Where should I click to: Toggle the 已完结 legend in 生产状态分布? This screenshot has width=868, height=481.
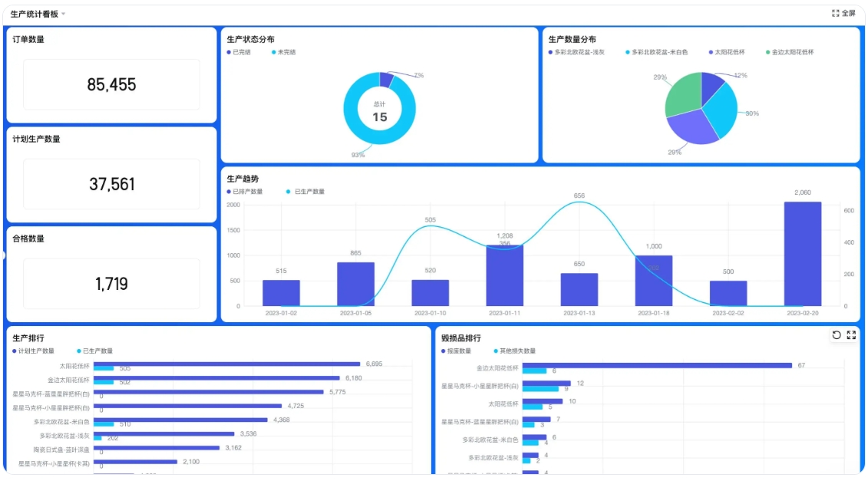point(240,52)
